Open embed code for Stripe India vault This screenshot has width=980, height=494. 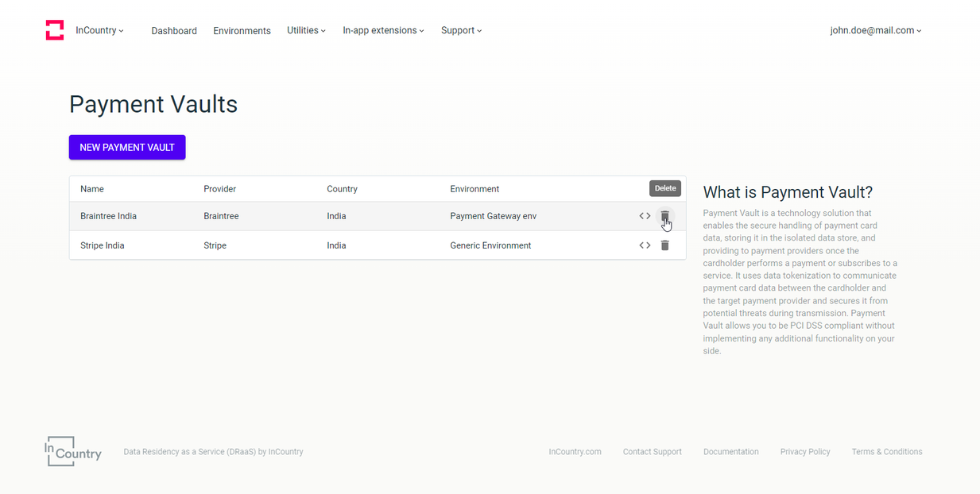(645, 245)
